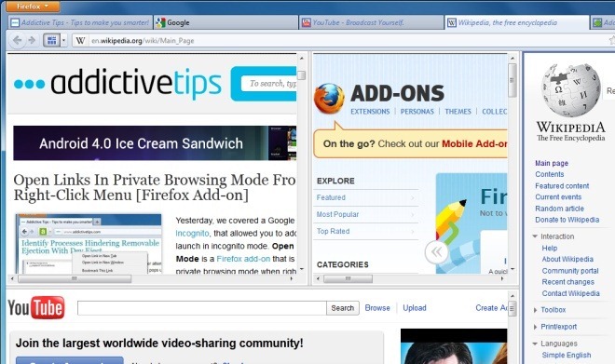Click the YouTube logo
The width and height of the screenshot is (615, 364).
[36, 307]
